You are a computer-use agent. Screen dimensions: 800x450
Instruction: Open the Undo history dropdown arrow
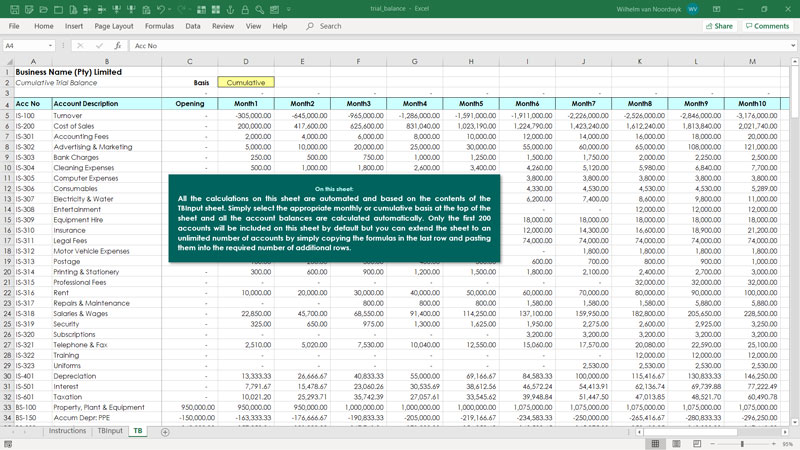169,9
